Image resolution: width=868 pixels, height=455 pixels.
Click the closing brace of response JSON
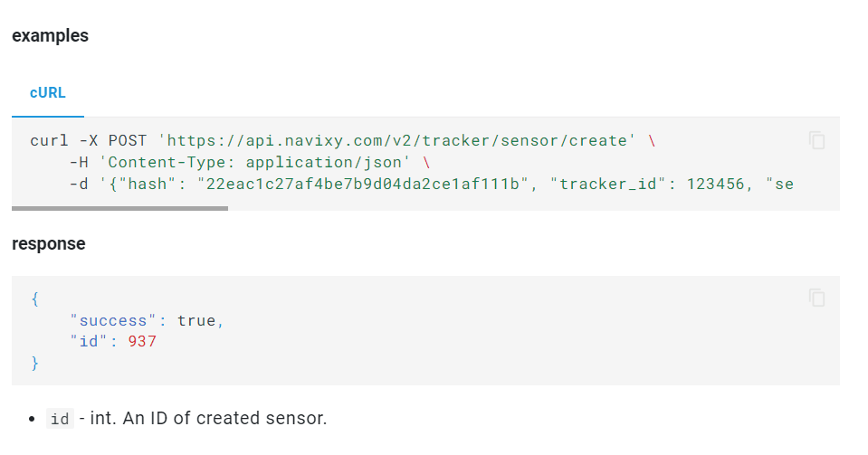35,363
